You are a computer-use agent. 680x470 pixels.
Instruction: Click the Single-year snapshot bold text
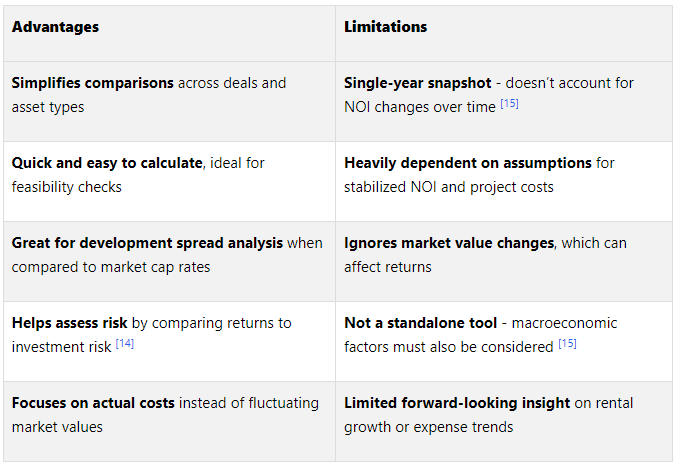tap(418, 83)
